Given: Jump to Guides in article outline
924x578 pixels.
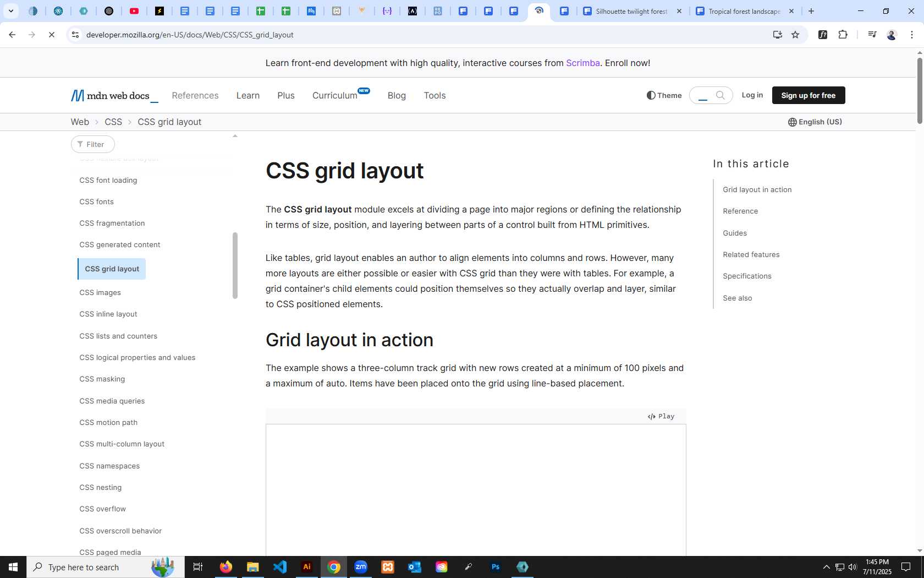Looking at the screenshot, I should click(x=735, y=233).
